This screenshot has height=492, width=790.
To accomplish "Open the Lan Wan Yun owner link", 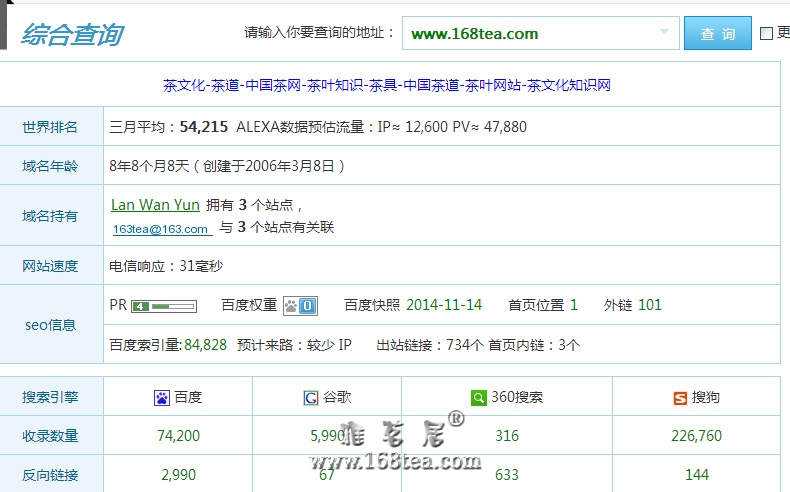I will click(x=155, y=204).
